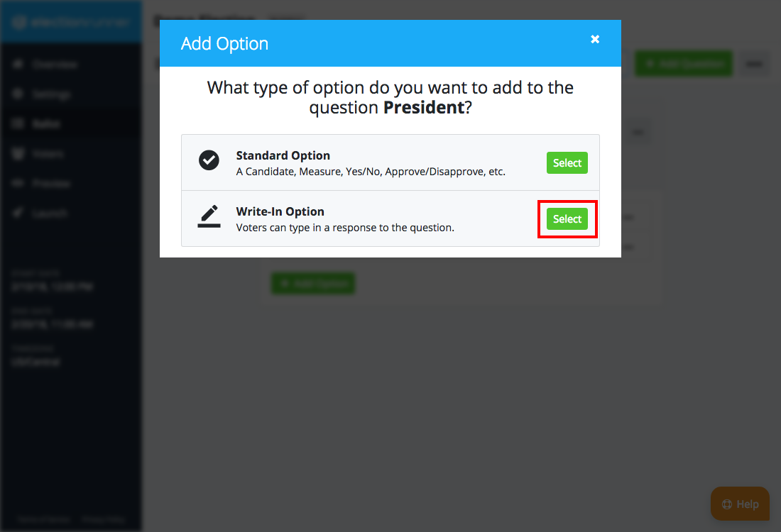Click the checkmark icon beside Standard Option
Image resolution: width=781 pixels, height=532 pixels.
click(209, 160)
